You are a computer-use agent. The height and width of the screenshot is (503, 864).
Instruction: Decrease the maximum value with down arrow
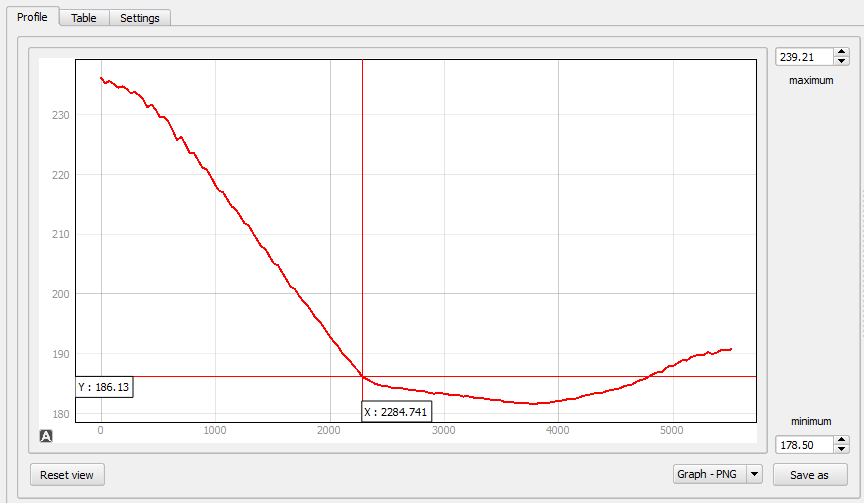pos(841,61)
